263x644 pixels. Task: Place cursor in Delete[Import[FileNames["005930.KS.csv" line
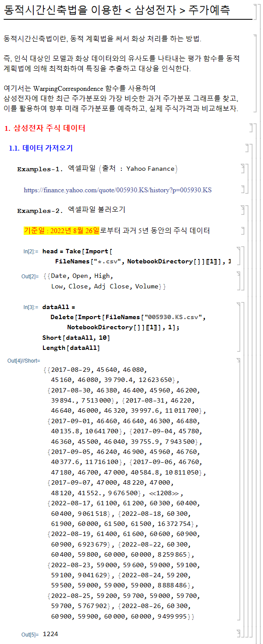pyautogui.click(x=128, y=317)
